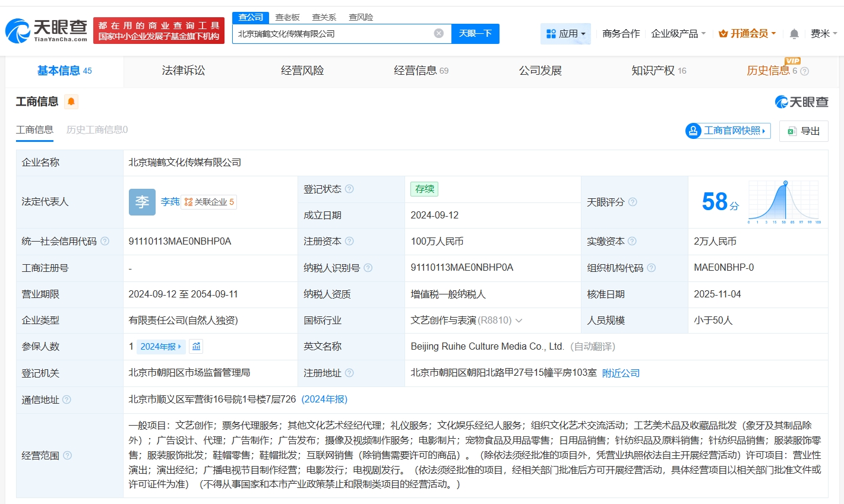Expand the 企业级产品 dropdown
Viewport: 844px width, 504px height.
coord(678,34)
